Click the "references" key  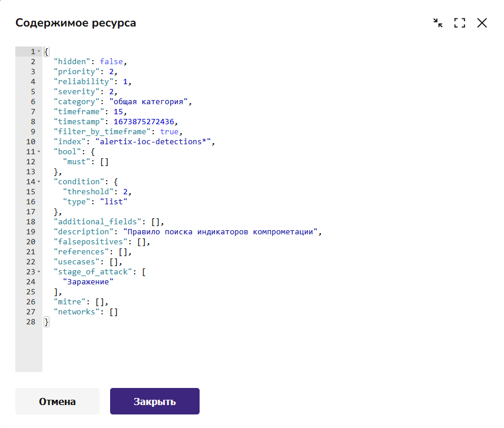click(x=81, y=252)
